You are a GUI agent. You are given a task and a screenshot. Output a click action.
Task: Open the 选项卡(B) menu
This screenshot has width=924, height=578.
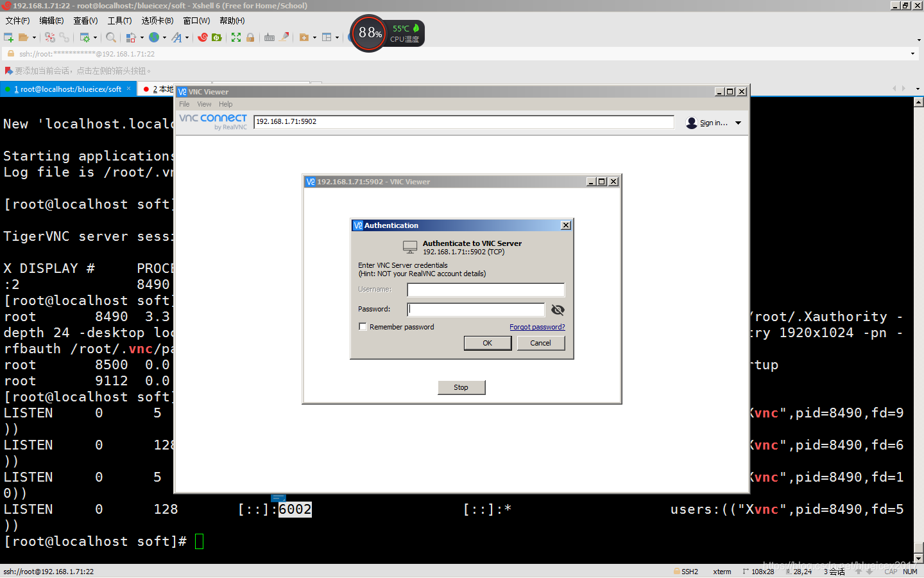point(157,21)
